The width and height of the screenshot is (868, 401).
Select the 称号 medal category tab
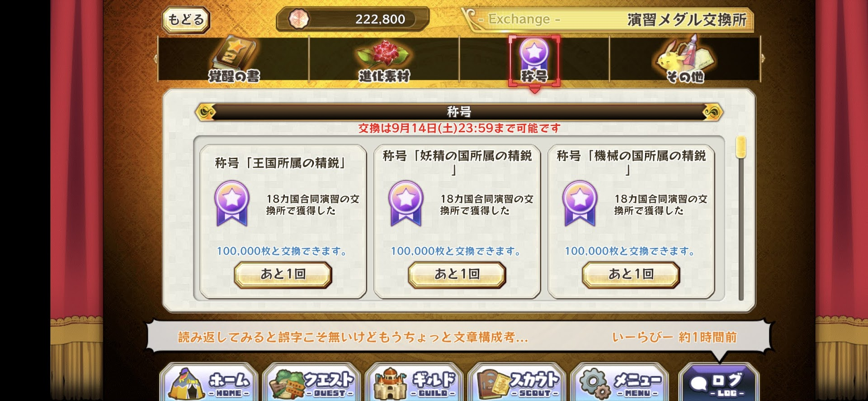534,60
